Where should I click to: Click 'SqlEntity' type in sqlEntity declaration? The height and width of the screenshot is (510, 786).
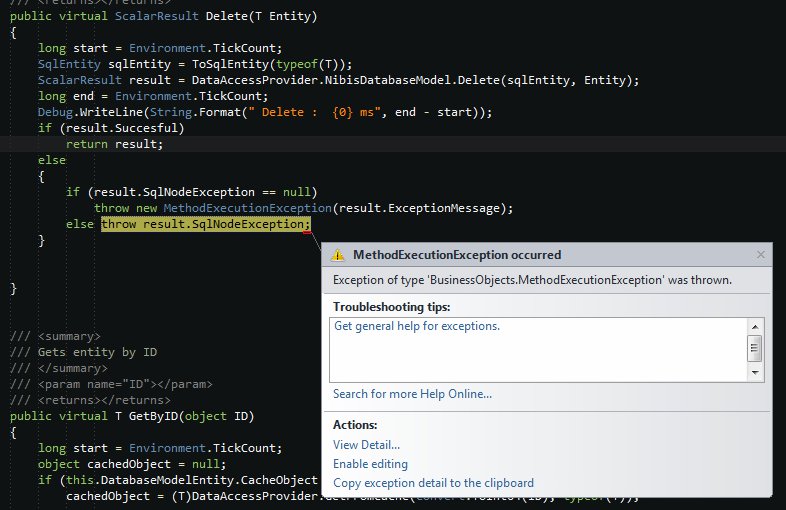tap(69, 64)
